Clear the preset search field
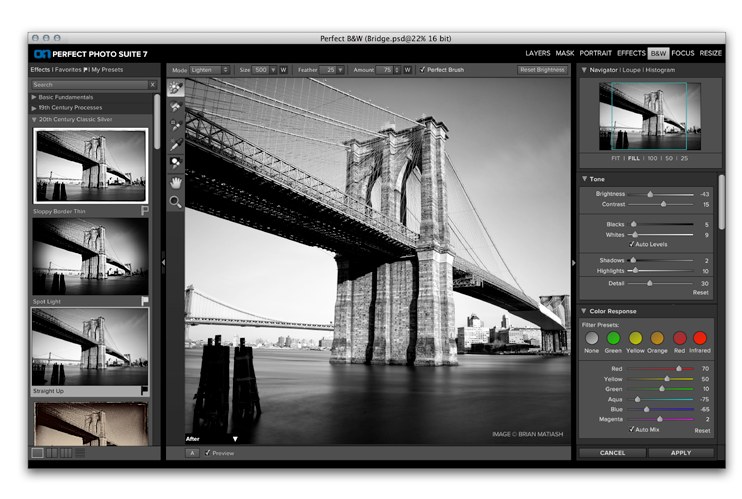Screen dimensions: 742x499 pos(152,85)
